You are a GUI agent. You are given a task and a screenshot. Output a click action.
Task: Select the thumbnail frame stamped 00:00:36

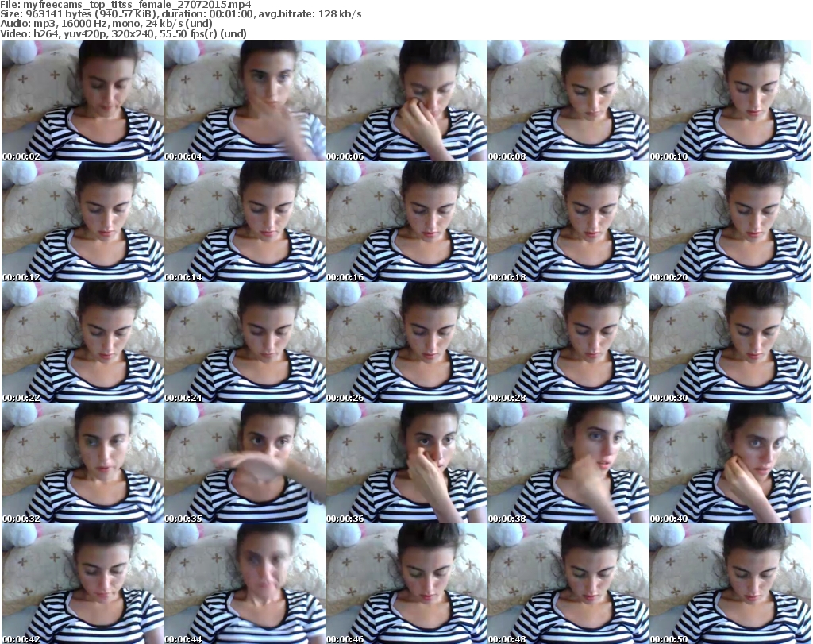pyautogui.click(x=406, y=463)
